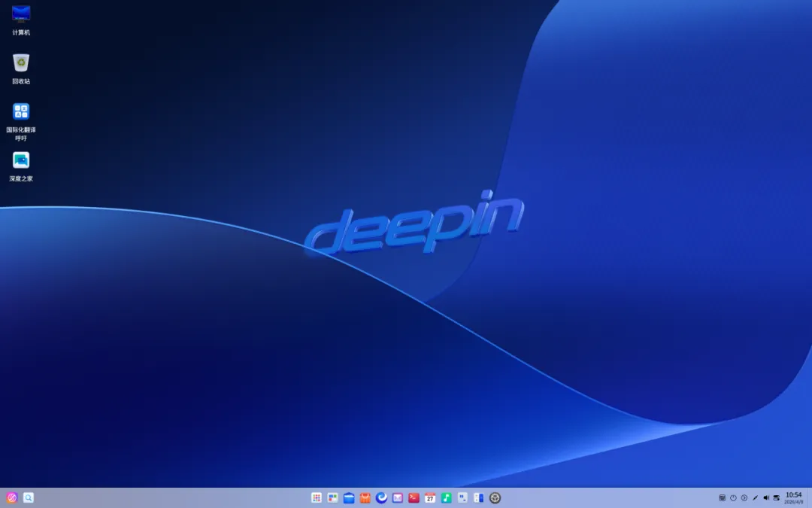Screen dimensions: 812x508
Task: Launch the blue file manager from dock
Action: tap(349, 497)
